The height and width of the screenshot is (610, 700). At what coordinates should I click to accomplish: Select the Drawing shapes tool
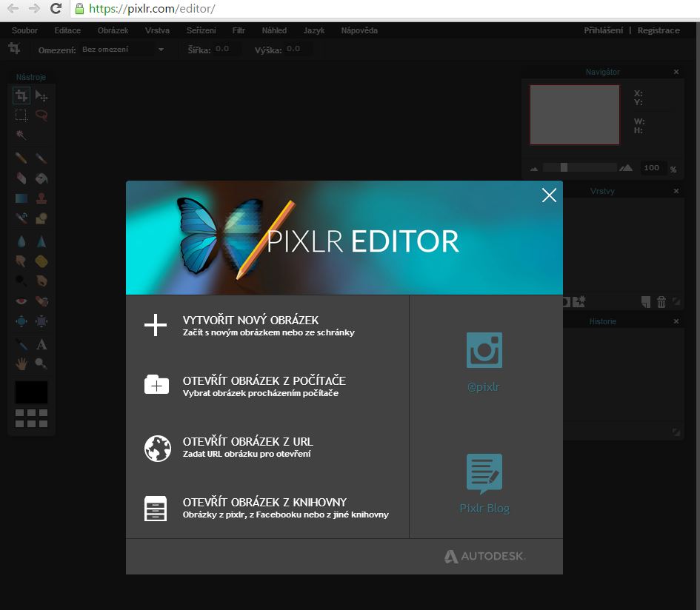pos(41,218)
